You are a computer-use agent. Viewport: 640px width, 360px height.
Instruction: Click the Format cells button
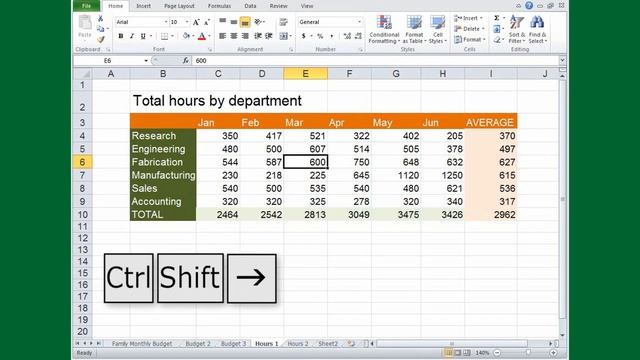coord(470,40)
